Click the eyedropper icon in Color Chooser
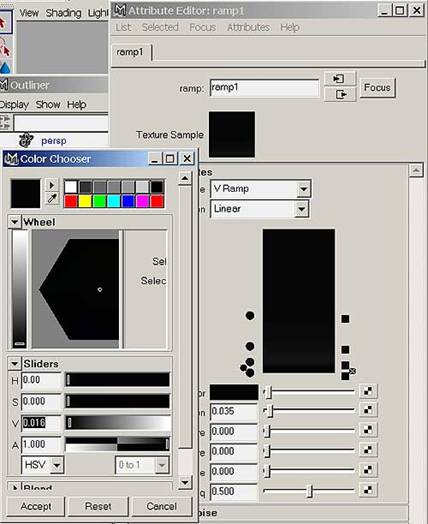The width and height of the screenshot is (428, 524). pyautogui.click(x=52, y=199)
